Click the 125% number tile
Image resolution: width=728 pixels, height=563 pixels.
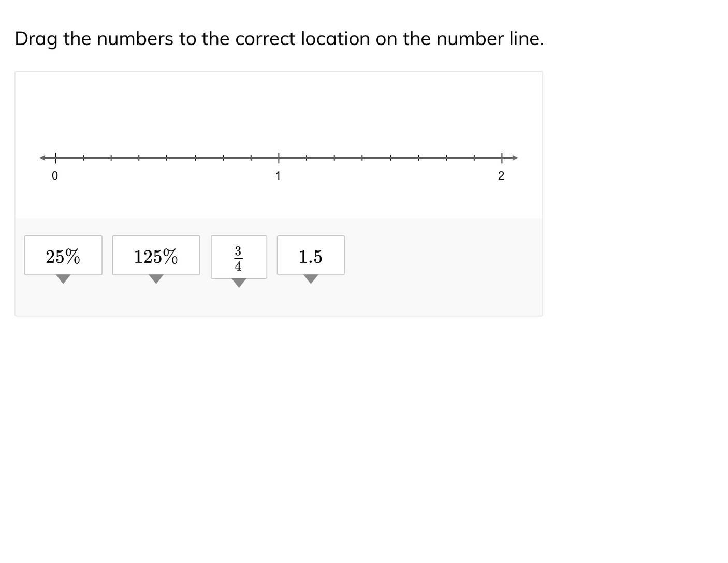pos(156,256)
